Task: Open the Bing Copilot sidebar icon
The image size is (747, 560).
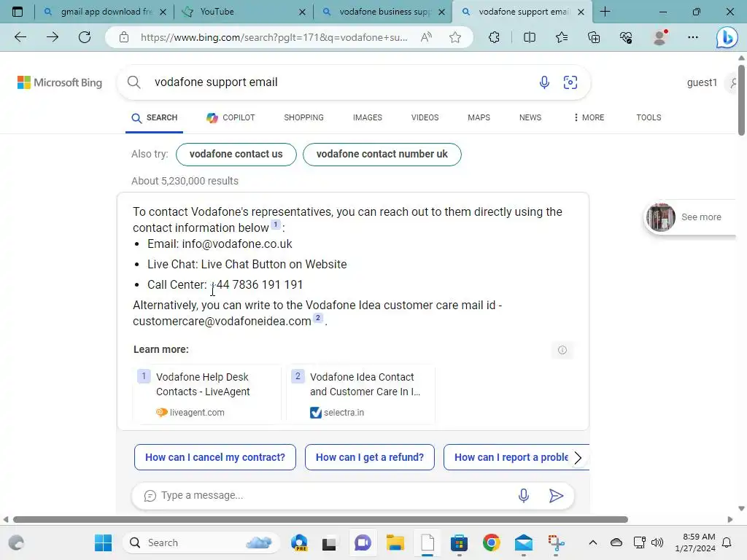Action: [x=727, y=38]
